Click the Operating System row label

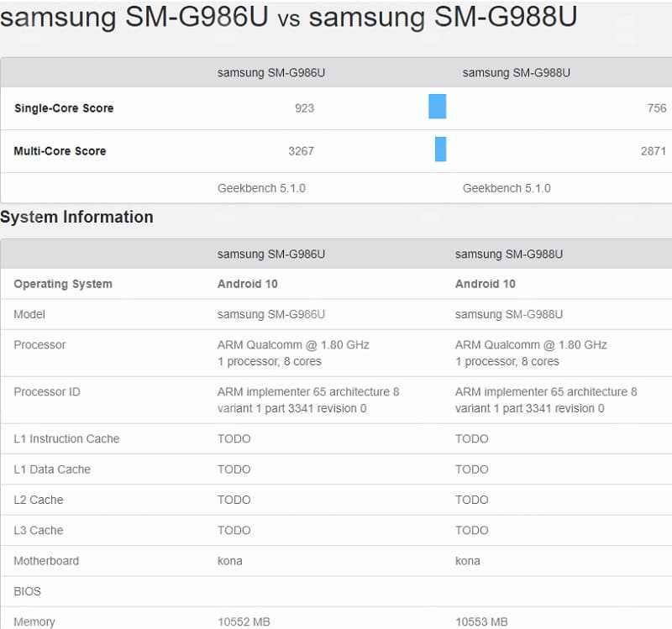coord(63,284)
